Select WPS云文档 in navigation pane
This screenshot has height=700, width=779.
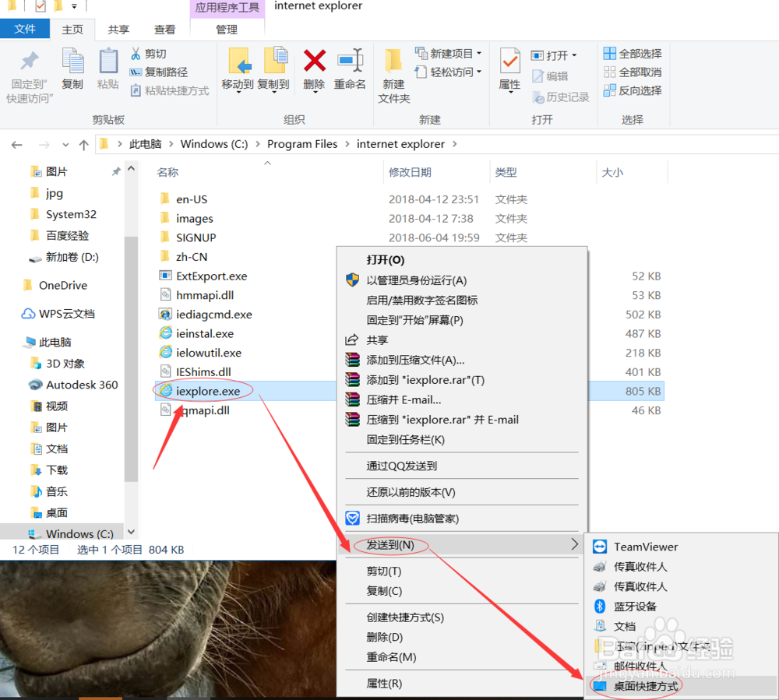click(58, 314)
